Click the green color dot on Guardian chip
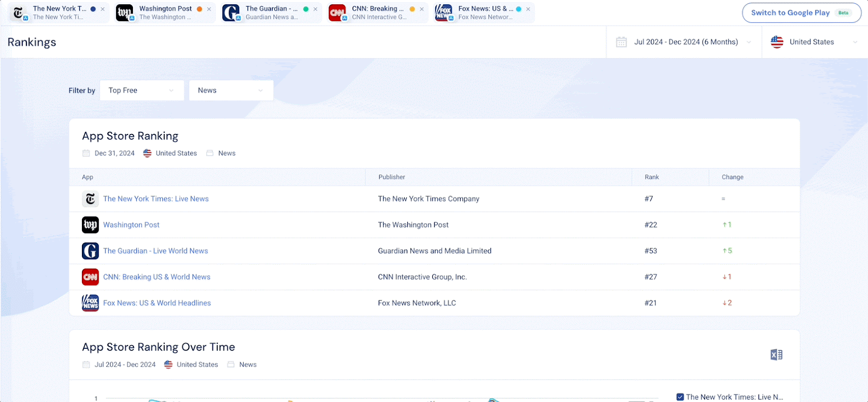This screenshot has width=868, height=402. coord(306,9)
